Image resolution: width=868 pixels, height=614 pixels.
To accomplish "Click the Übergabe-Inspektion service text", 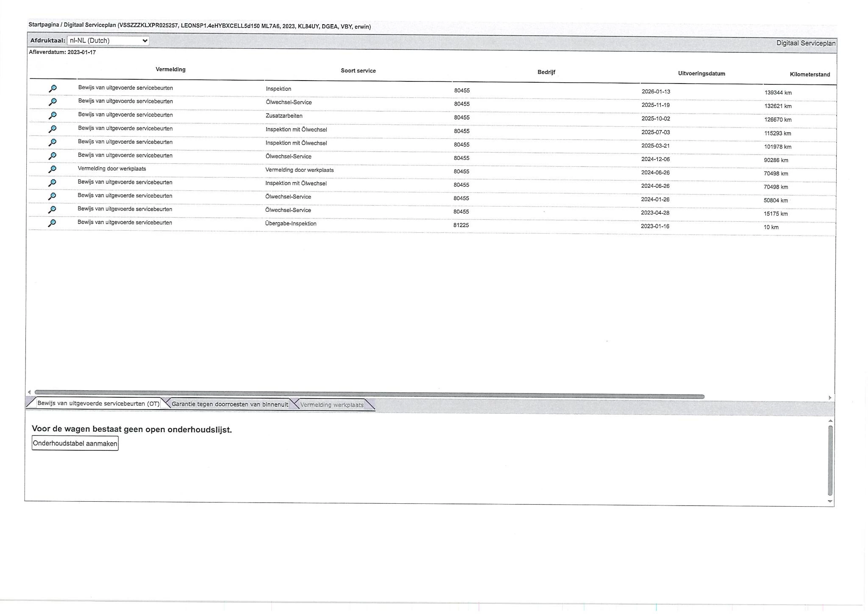I will [x=291, y=223].
